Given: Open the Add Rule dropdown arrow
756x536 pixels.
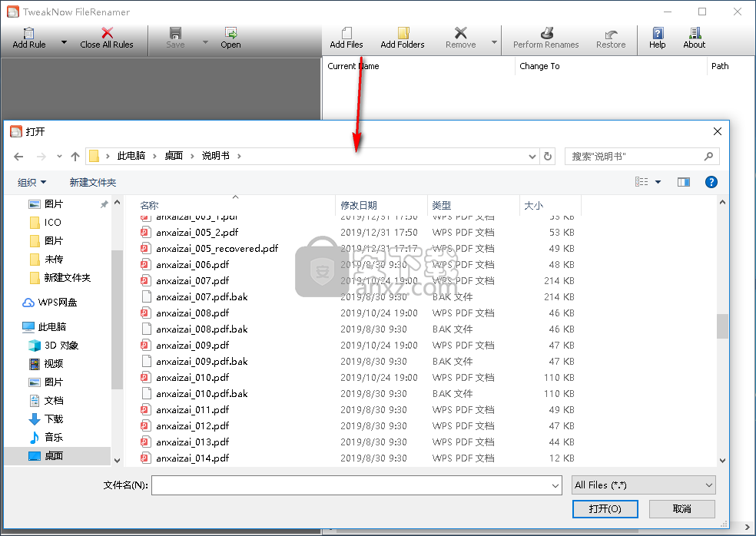Looking at the screenshot, I should [x=64, y=42].
